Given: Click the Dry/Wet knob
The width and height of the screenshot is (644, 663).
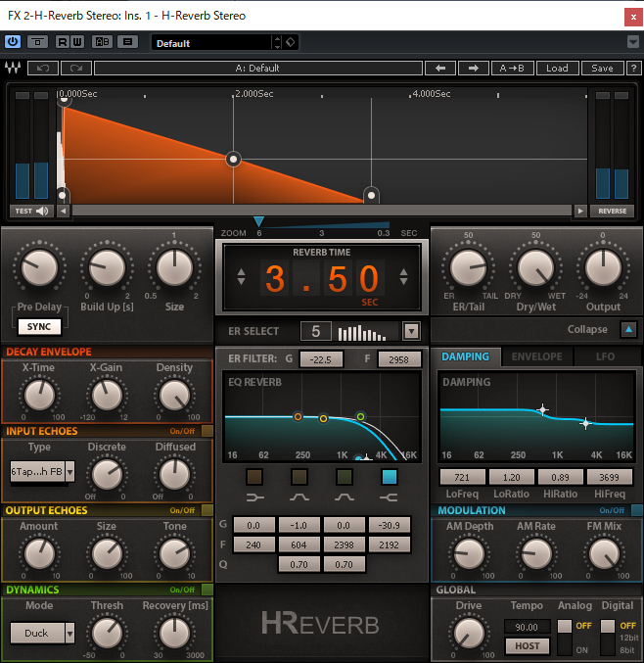Looking at the screenshot, I should click(x=535, y=268).
